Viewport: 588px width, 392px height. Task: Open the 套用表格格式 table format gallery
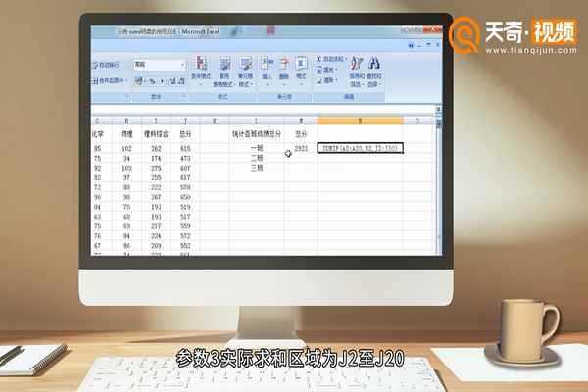223,72
